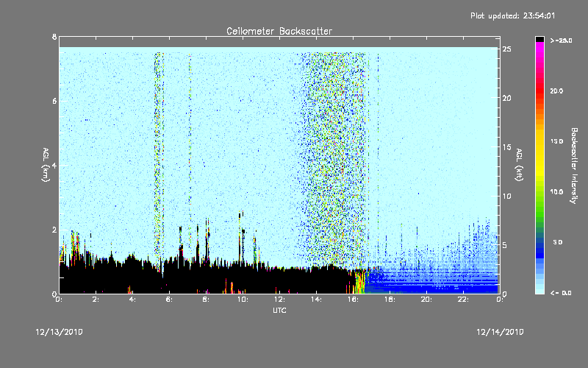Click the '5' tick on kft axis
Image resolution: width=588 pixels, height=368 pixels.
coord(505,245)
